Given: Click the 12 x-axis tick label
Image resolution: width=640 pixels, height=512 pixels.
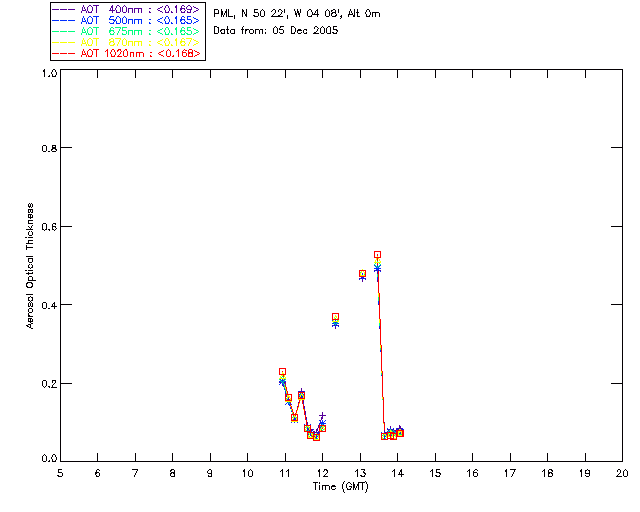Looking at the screenshot, I should click(322, 473).
